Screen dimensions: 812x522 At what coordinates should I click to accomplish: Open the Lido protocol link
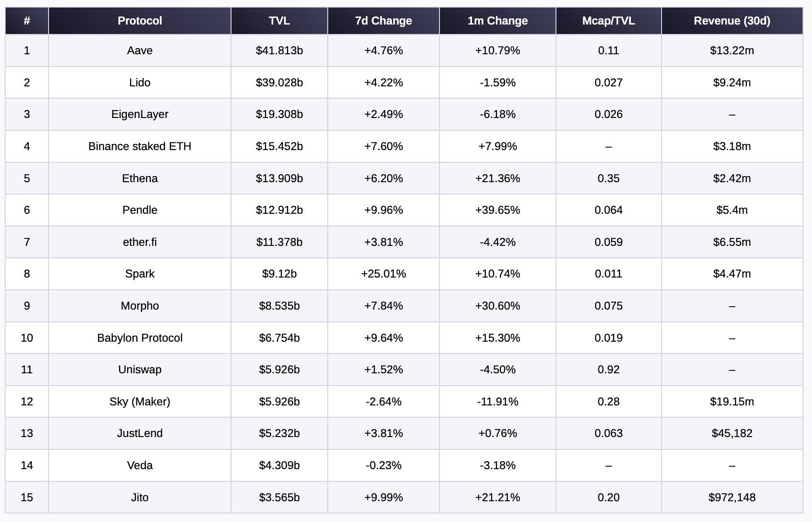pyautogui.click(x=140, y=83)
